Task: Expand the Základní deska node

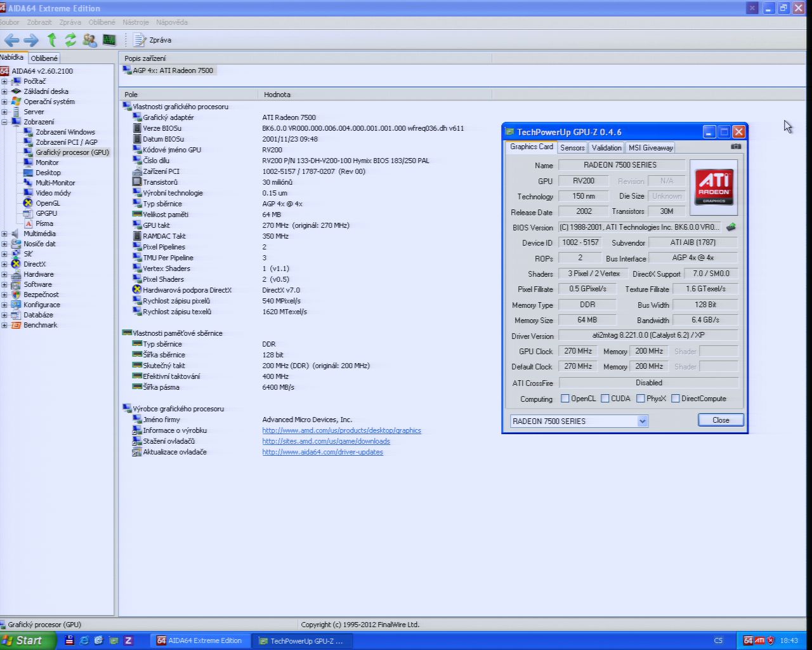Action: (x=4, y=91)
